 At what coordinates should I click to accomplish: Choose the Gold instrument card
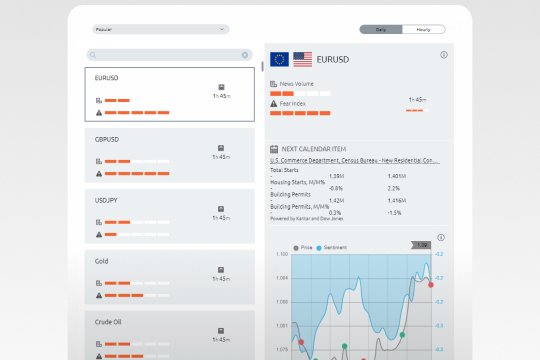(170, 277)
